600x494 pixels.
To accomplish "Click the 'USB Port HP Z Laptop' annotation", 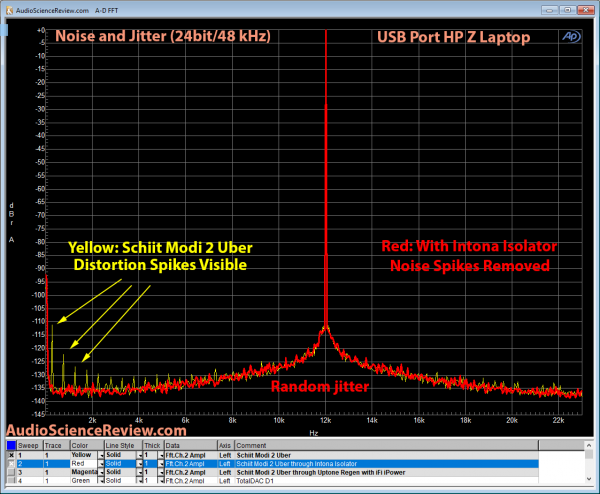I will (453, 37).
